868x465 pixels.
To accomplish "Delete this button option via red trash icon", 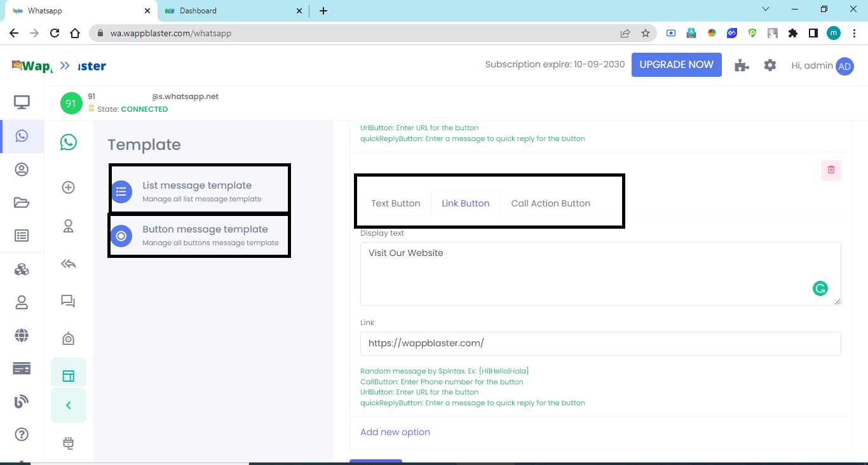I will [x=831, y=170].
